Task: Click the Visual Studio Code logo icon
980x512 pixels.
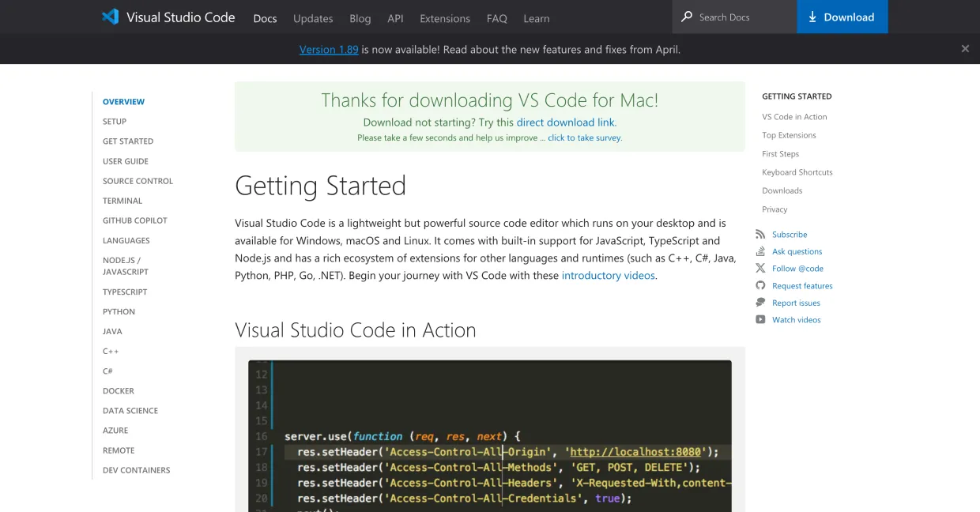Action: [110, 17]
